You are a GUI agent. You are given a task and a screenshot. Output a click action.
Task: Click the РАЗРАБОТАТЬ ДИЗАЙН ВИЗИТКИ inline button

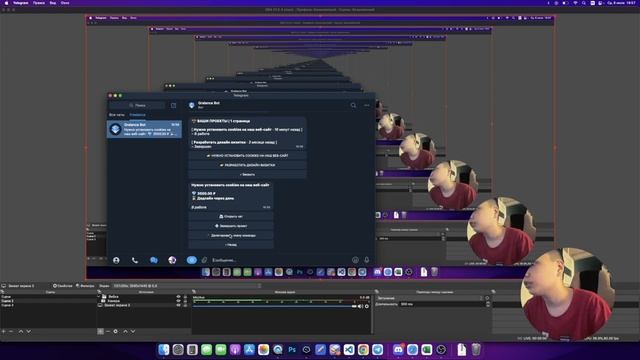(x=247, y=165)
